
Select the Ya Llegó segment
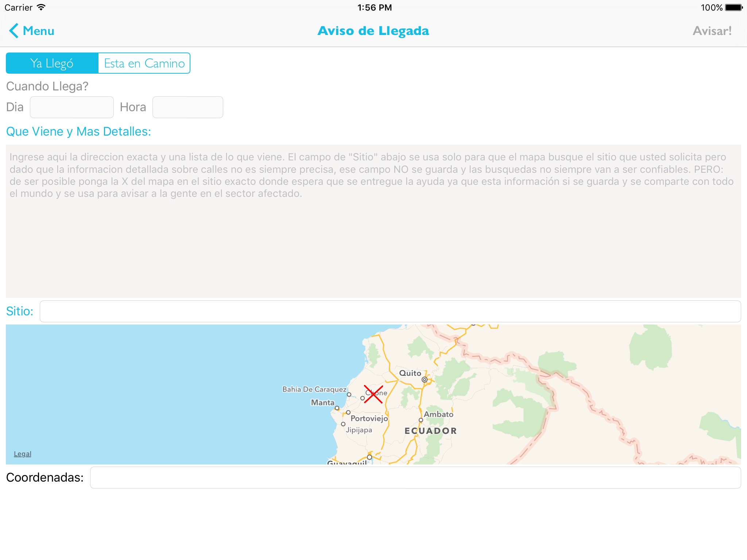pos(52,63)
